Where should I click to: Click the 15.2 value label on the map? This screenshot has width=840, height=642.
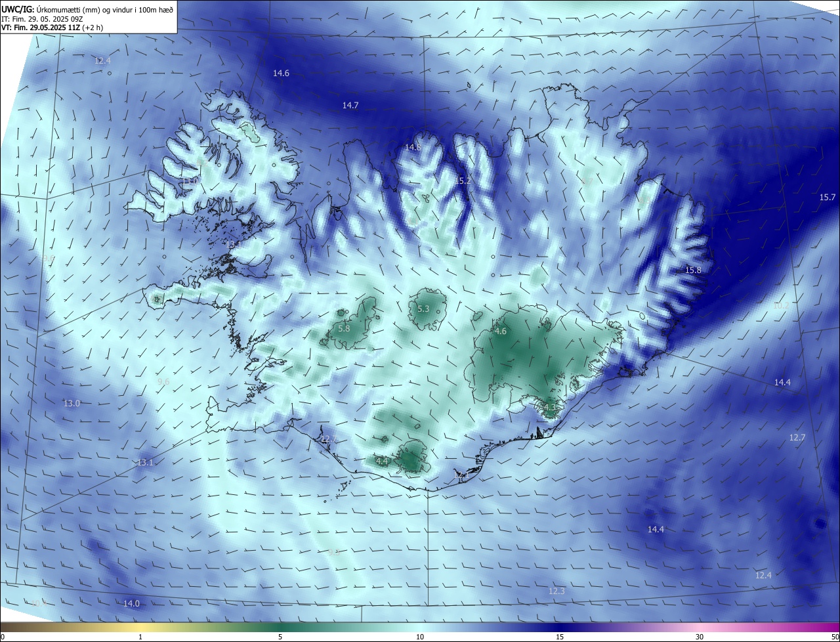(462, 180)
